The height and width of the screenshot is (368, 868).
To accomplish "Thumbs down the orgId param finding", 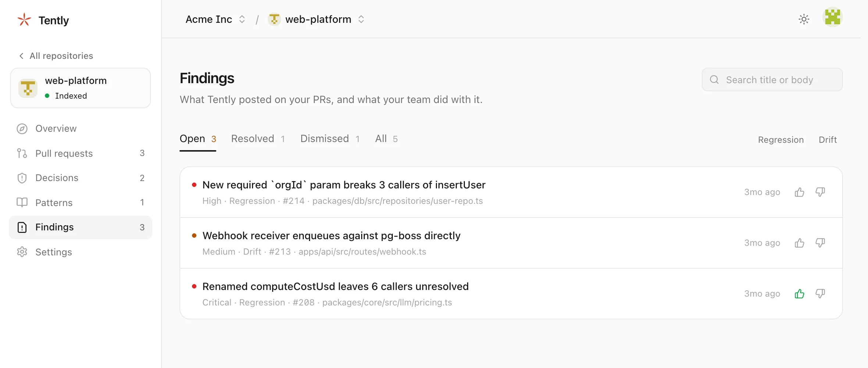I will (x=820, y=192).
